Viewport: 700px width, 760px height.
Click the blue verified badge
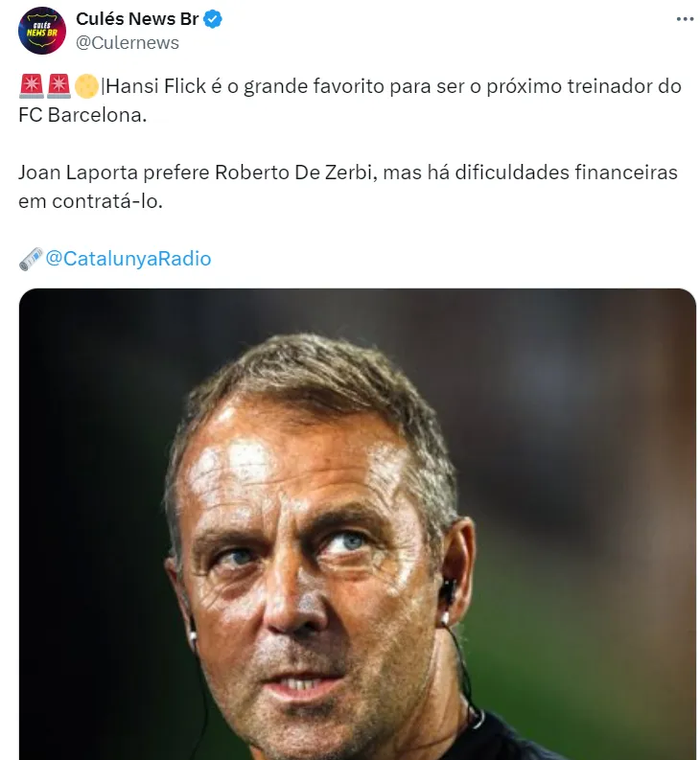coord(213,19)
